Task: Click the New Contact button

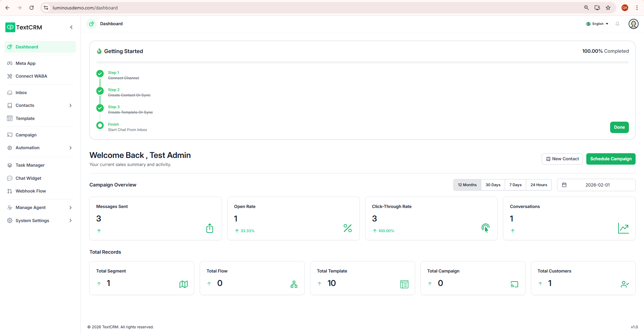Action: (x=562, y=159)
